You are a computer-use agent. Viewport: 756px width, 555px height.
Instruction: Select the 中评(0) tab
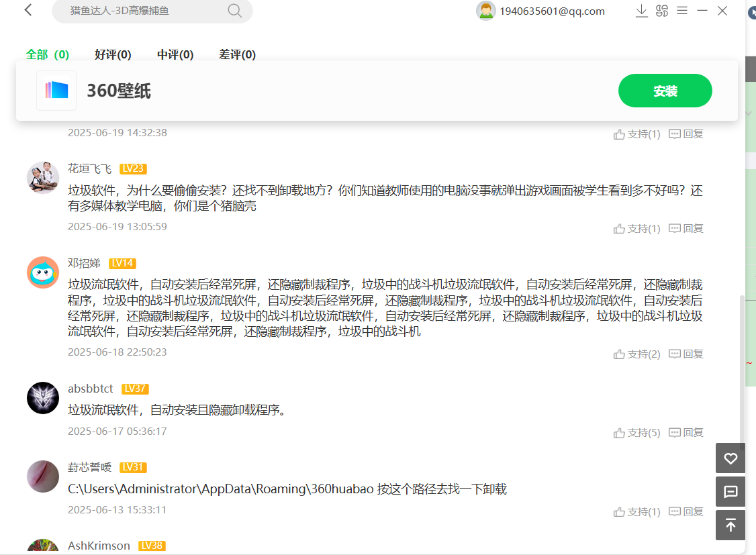[175, 55]
